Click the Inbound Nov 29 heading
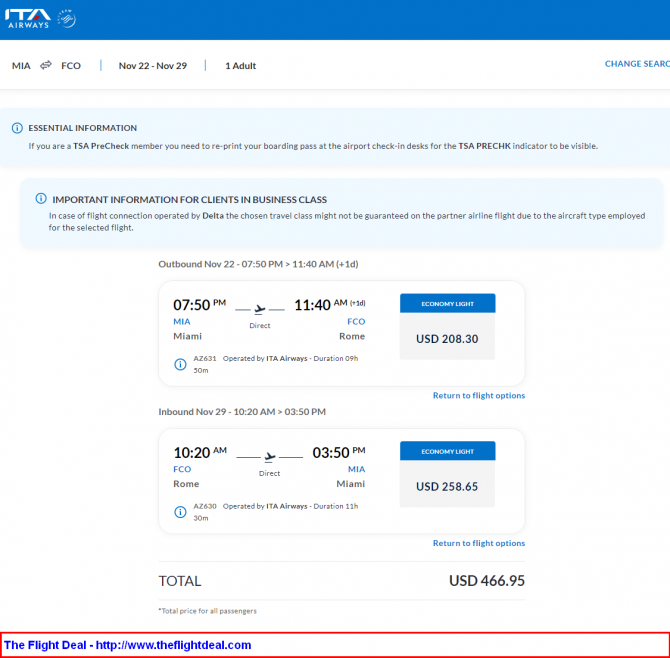The image size is (670, 658). pos(242,412)
